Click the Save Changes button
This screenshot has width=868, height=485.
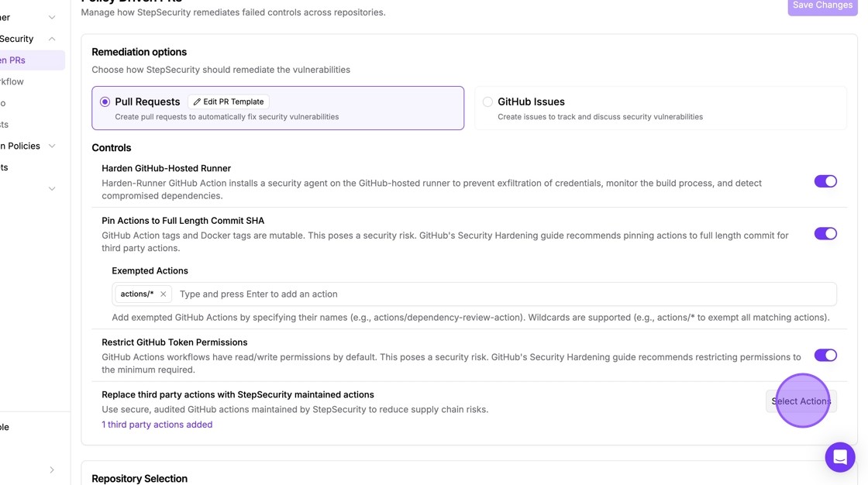point(822,5)
